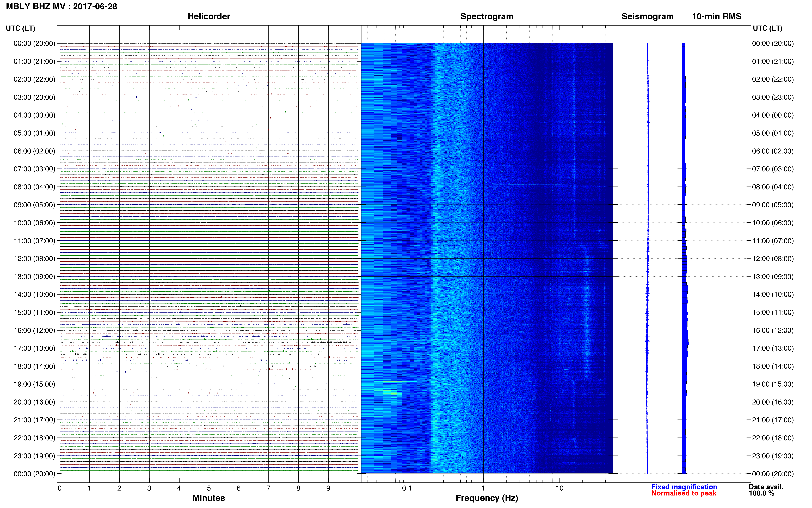The height and width of the screenshot is (508, 812).
Task: Click the 0.1 frequency axis tick label
Action: coord(407,488)
